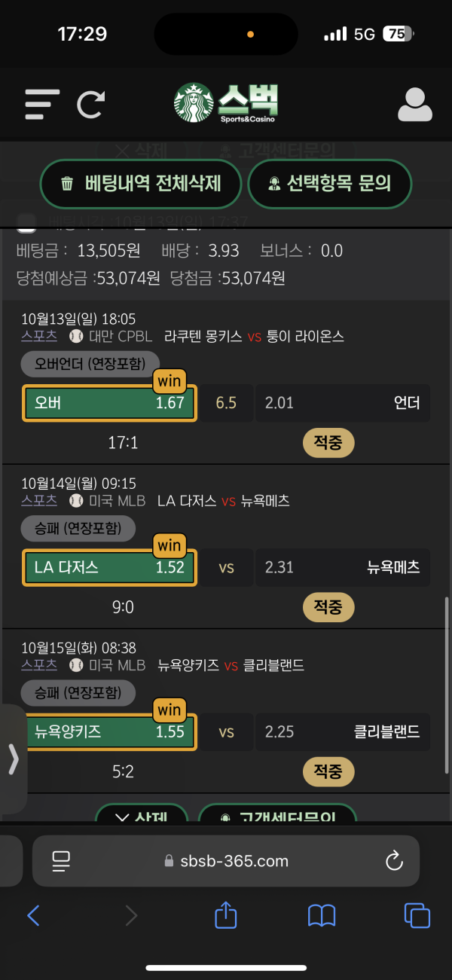Image resolution: width=452 pixels, height=980 pixels.
Task: Open the hamburger menu icon
Action: click(41, 104)
